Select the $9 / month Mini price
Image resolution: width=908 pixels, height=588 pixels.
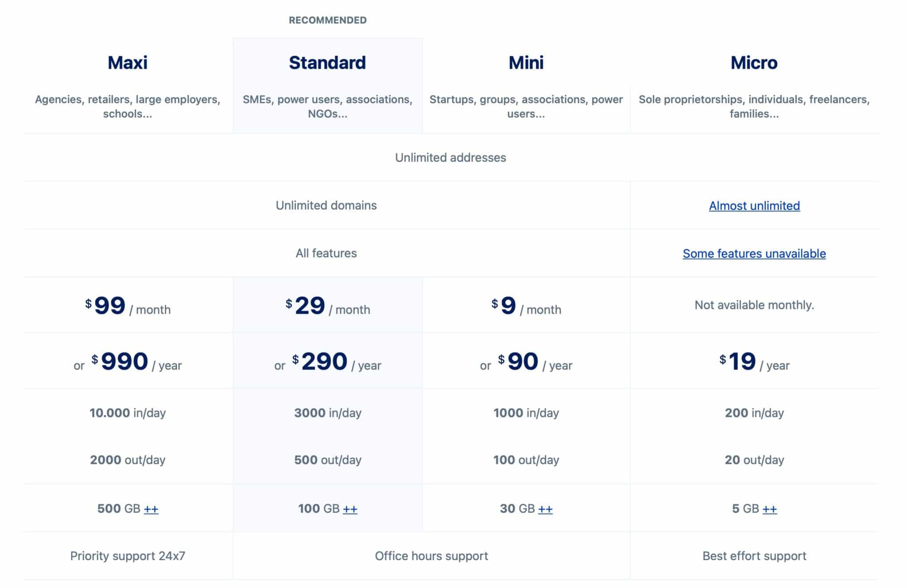click(526, 306)
